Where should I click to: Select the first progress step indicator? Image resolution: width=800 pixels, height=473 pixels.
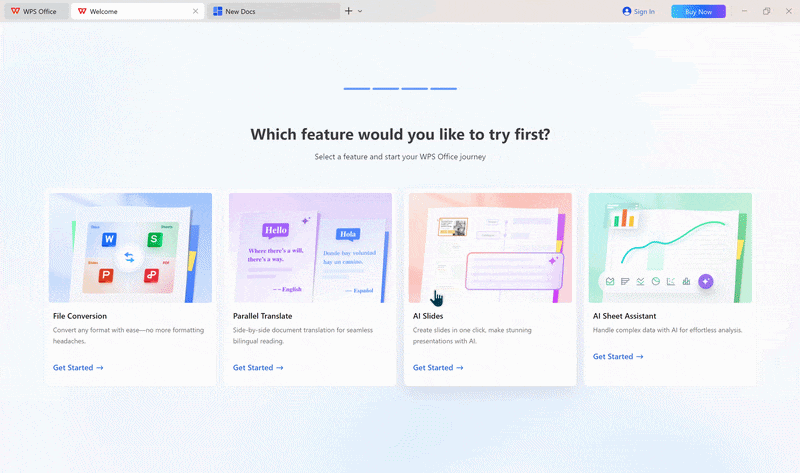[357, 89]
